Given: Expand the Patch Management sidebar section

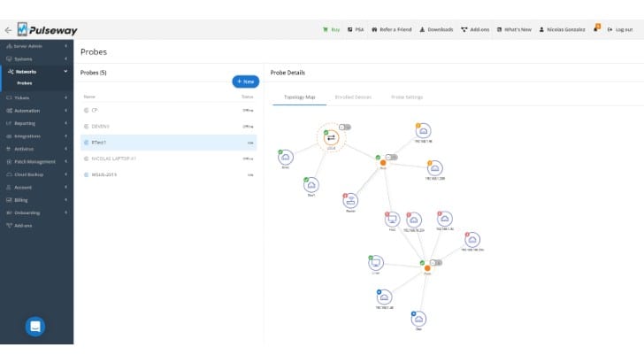Looking at the screenshot, I should (x=36, y=161).
